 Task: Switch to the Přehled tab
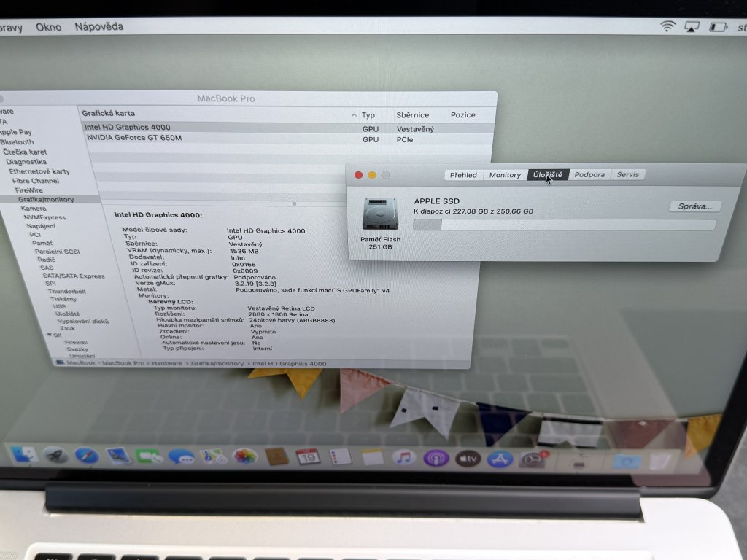click(463, 175)
